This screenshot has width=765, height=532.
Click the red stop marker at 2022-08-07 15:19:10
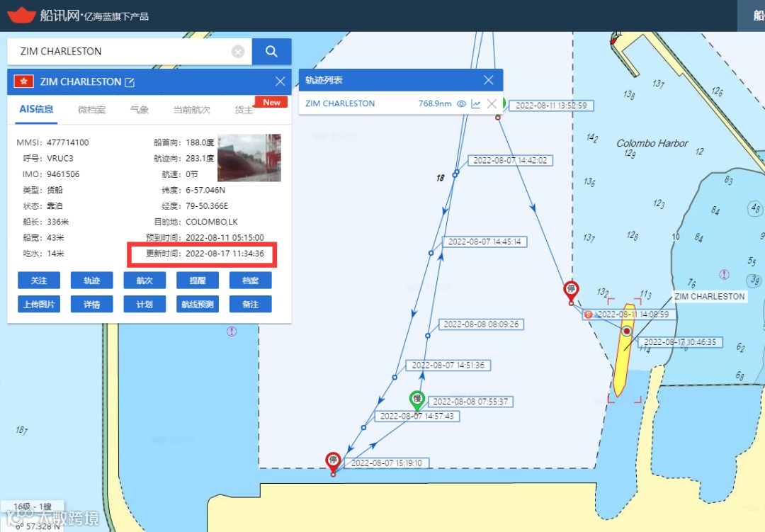pos(333,462)
